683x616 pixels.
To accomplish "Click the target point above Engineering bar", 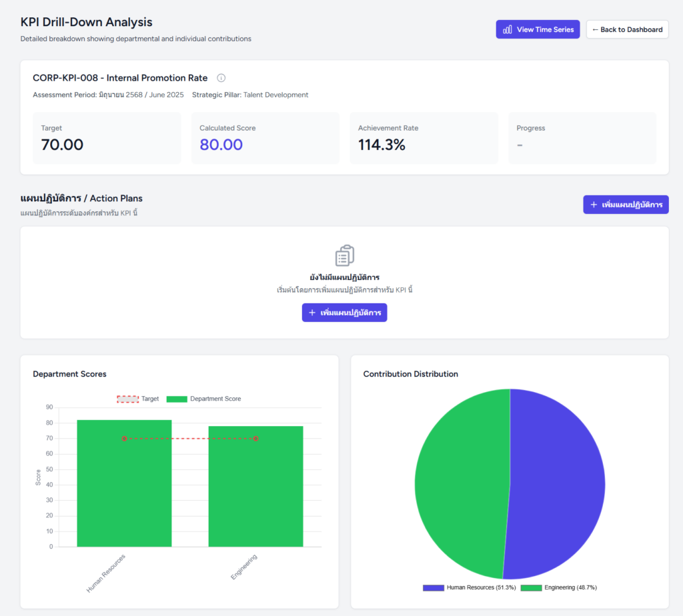I will [x=256, y=439].
